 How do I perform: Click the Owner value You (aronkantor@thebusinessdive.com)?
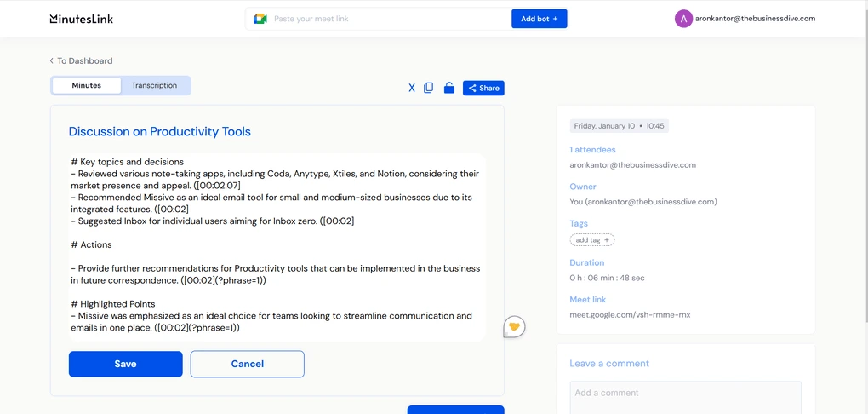[643, 202]
